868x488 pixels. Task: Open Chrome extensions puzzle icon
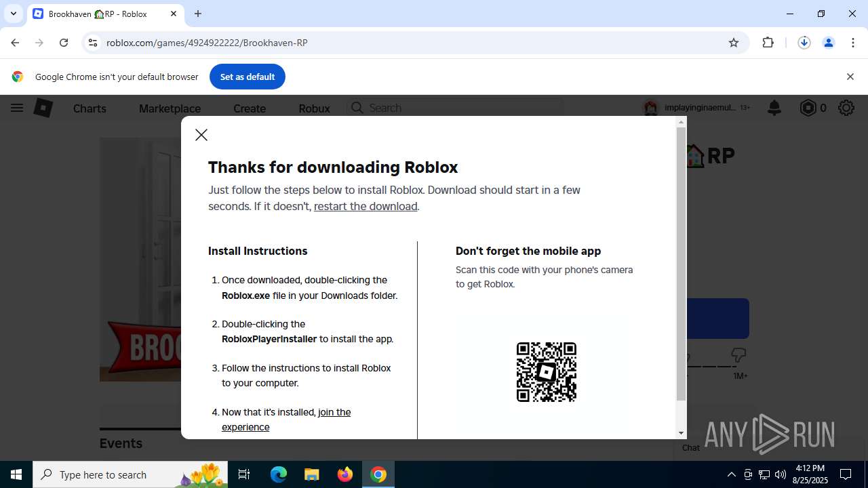(768, 43)
